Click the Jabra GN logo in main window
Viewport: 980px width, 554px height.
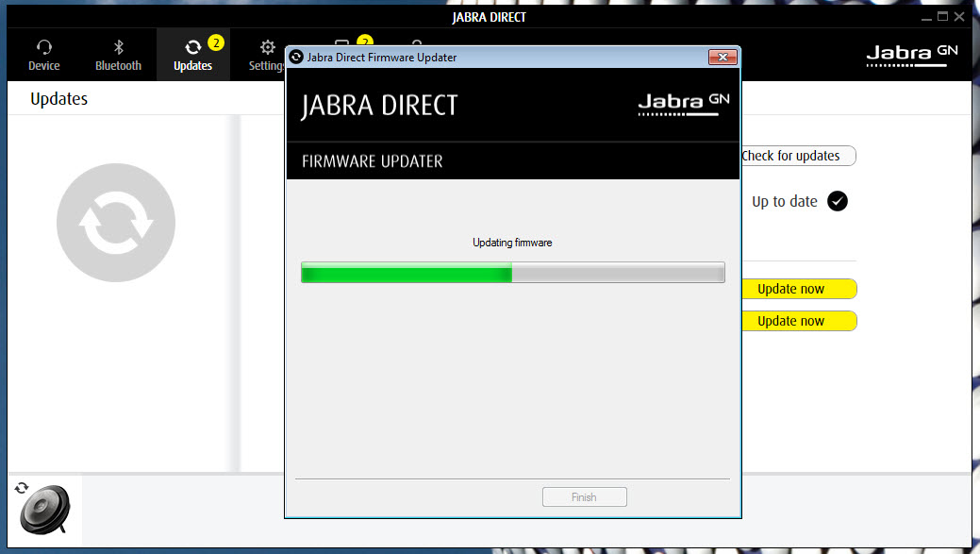coord(912,55)
